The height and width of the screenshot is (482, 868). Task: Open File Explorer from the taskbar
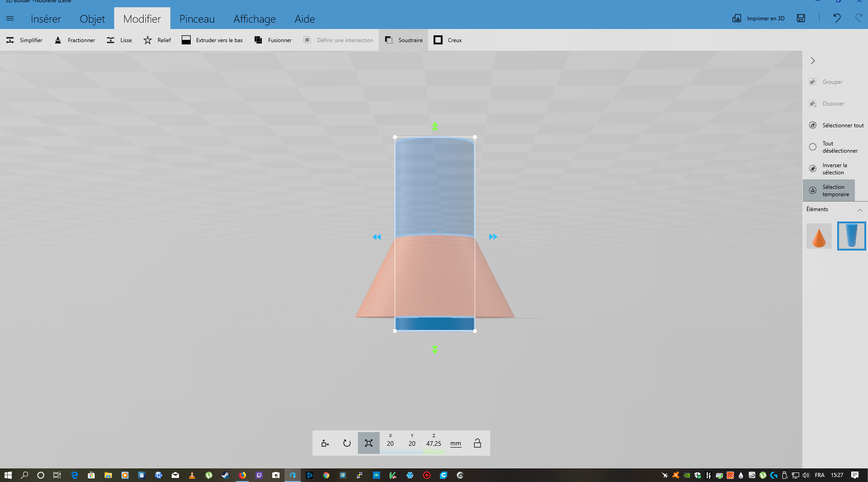pos(108,475)
